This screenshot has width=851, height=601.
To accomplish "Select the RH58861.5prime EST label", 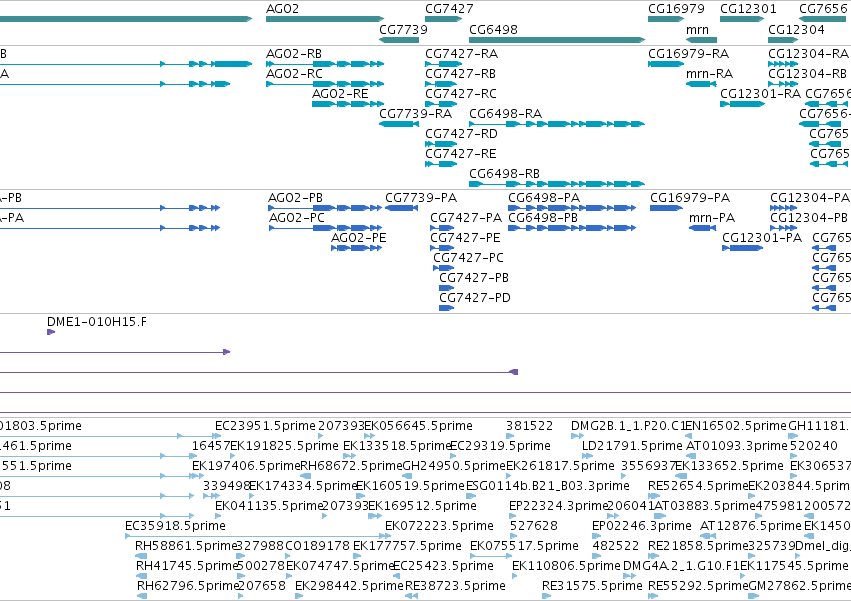I will tap(187, 546).
